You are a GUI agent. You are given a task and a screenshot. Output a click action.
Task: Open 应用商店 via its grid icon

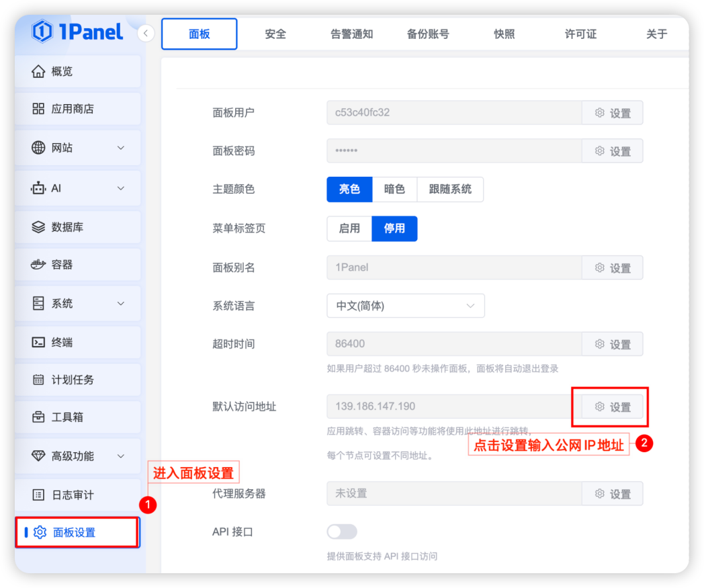[38, 109]
